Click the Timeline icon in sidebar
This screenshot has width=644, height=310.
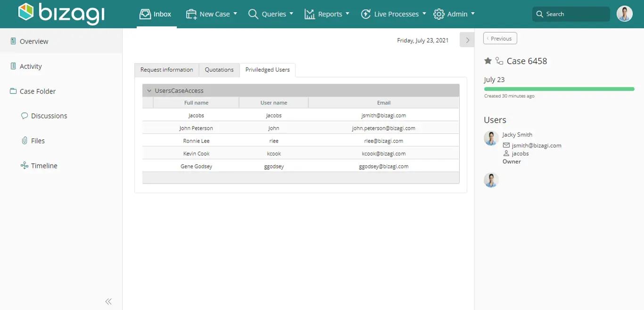click(25, 166)
